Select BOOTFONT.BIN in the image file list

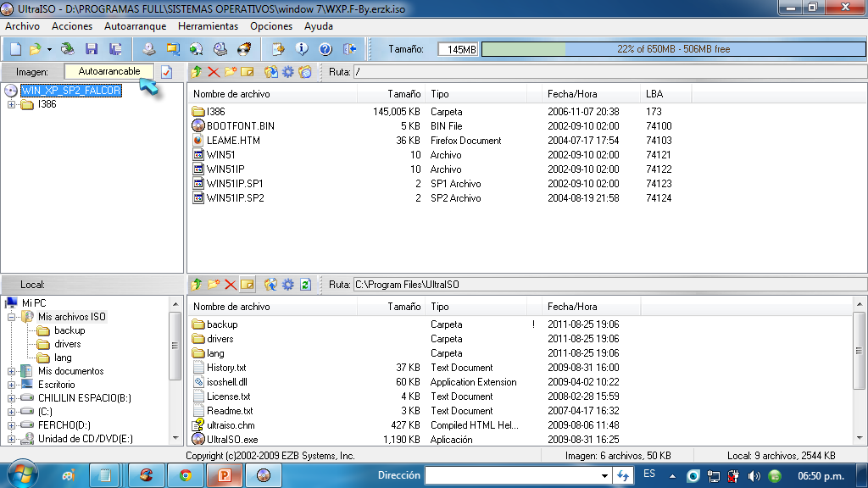[240, 126]
